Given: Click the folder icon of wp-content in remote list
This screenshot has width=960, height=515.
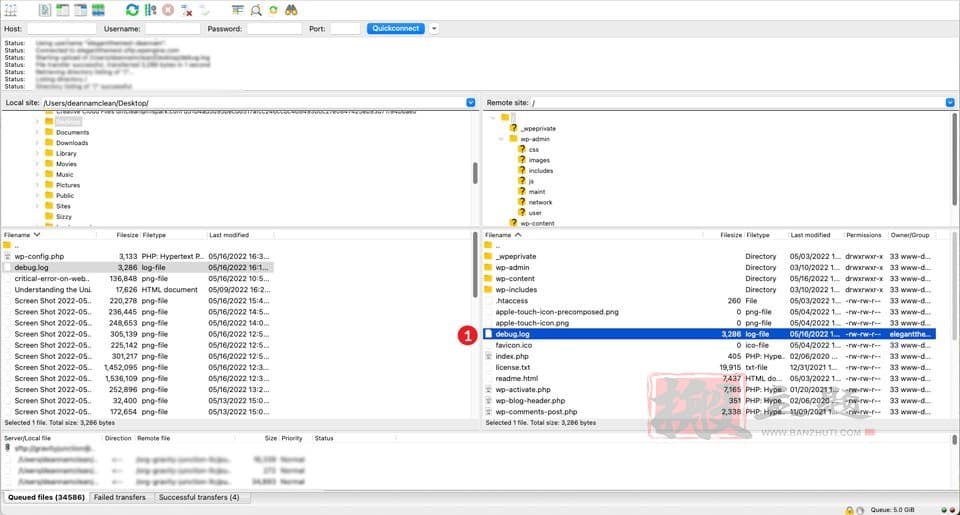Looking at the screenshot, I should 488,279.
